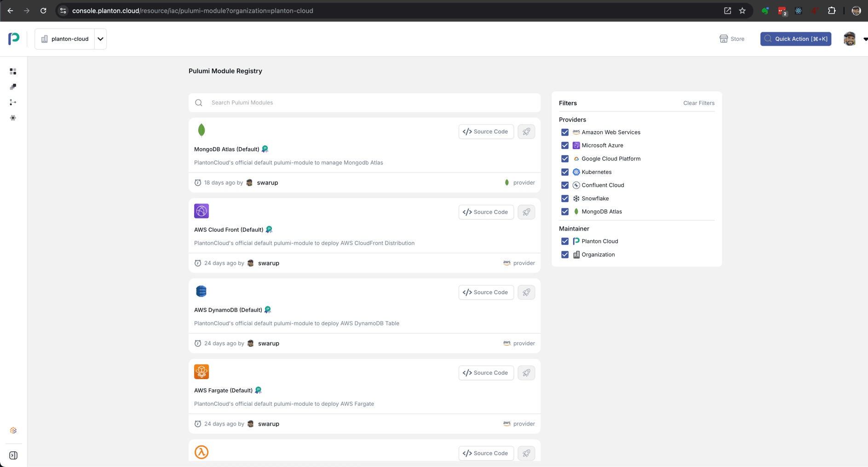This screenshot has width=868, height=467.
Task: Open the Store link in the header
Action: 732,39
